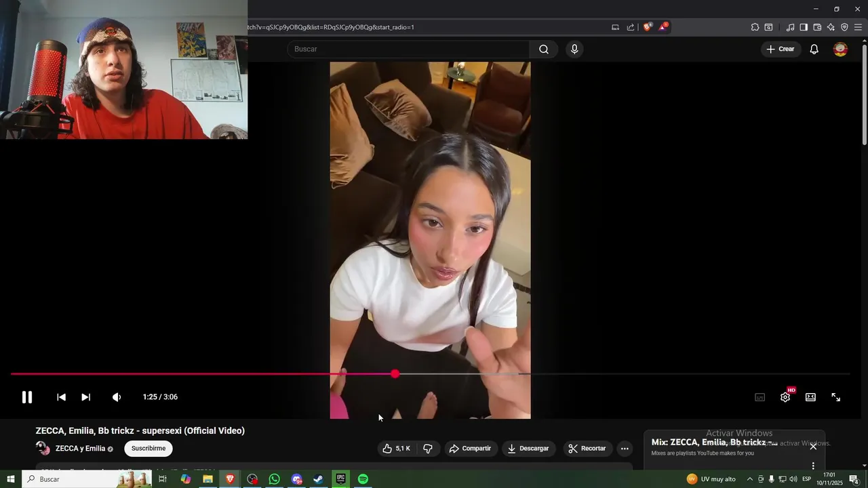Go to the previous video in playlist
868x488 pixels.
click(61, 397)
